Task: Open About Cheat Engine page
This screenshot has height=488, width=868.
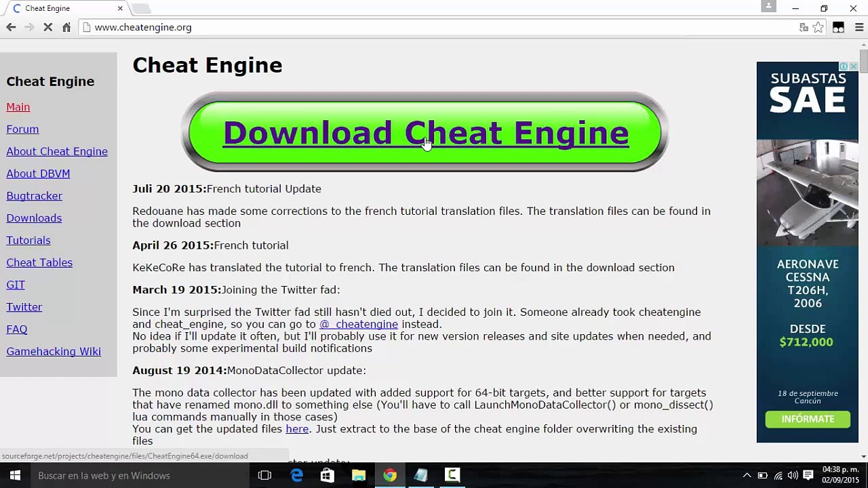Action: pyautogui.click(x=57, y=151)
